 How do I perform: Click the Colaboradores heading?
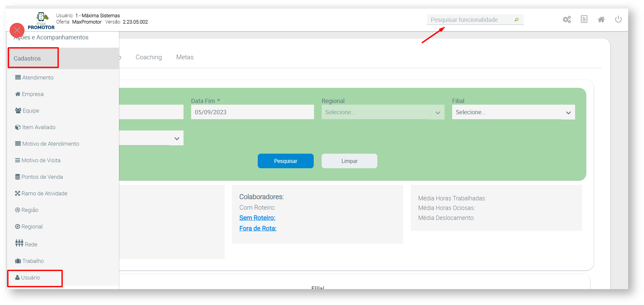click(262, 197)
